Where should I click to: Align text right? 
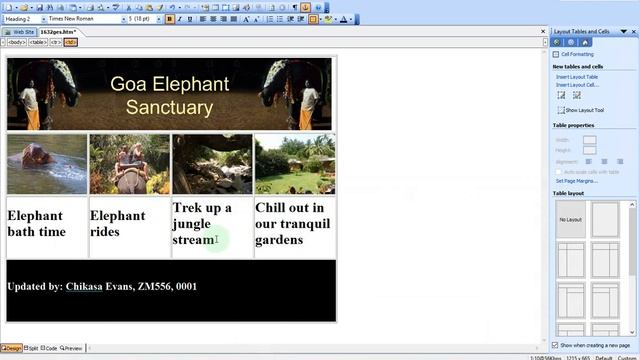point(223,19)
